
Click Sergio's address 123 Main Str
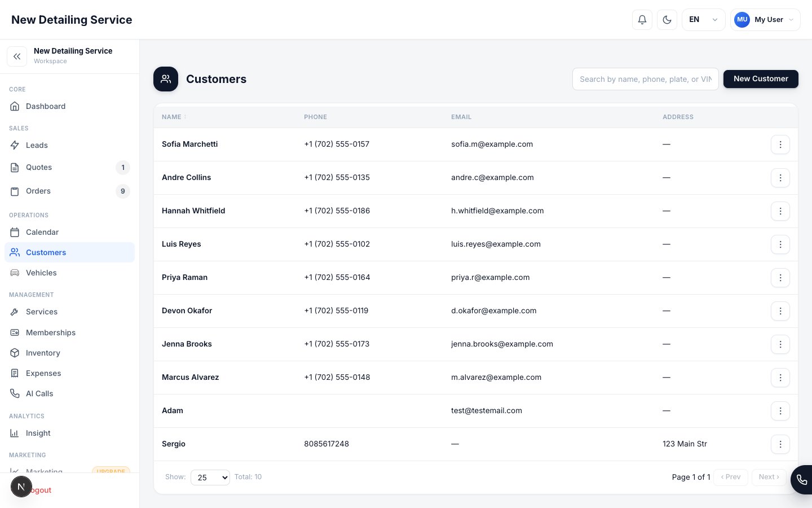685,444
